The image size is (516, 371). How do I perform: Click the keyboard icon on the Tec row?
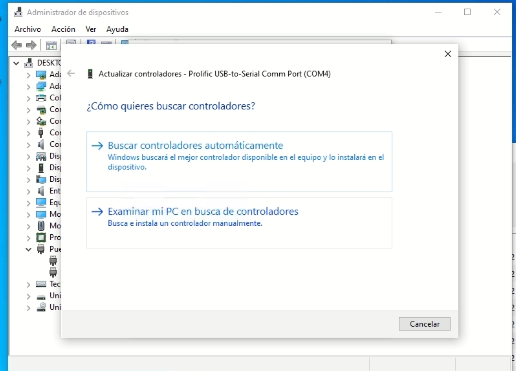[x=41, y=284]
